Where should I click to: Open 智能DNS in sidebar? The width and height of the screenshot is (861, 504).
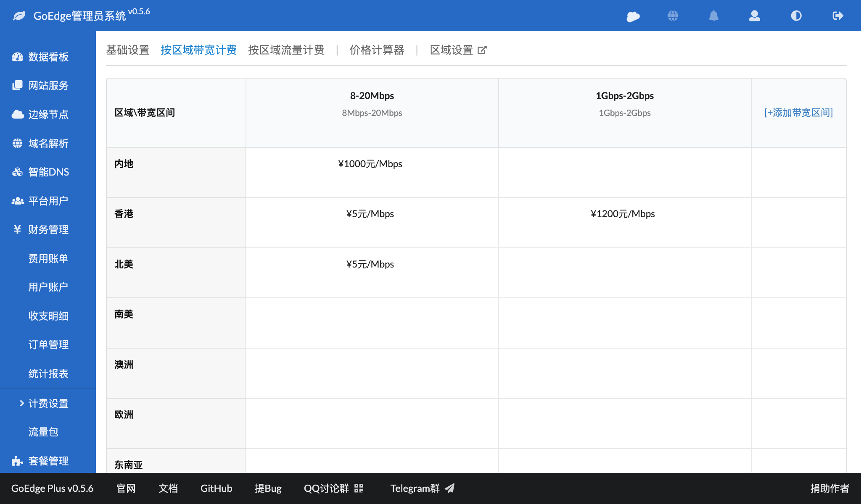(48, 172)
